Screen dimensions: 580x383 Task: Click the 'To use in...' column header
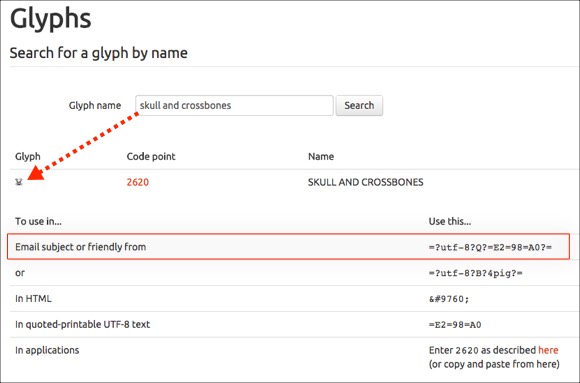point(38,221)
